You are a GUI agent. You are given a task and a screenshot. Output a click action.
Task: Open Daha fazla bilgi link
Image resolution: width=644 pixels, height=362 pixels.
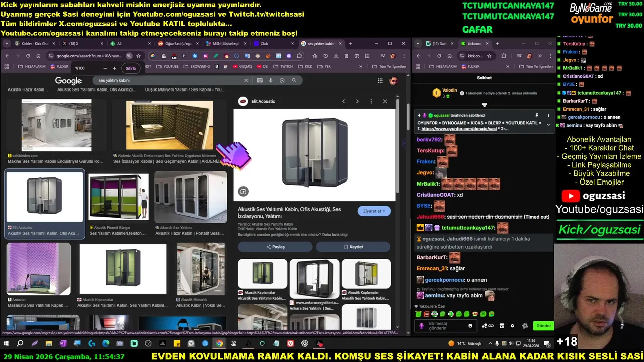click(x=335, y=235)
